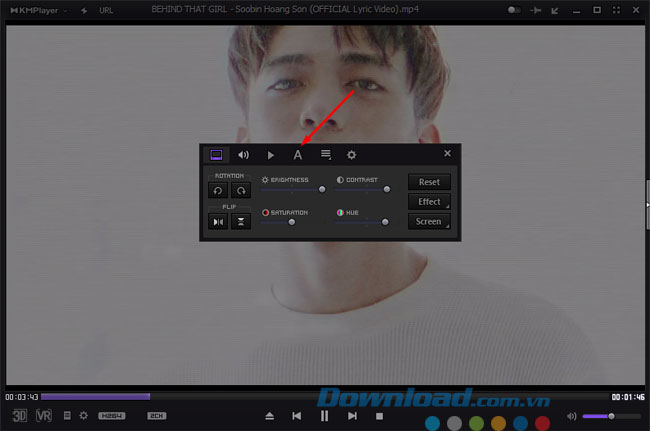Click the eject open-file button

tap(269, 416)
